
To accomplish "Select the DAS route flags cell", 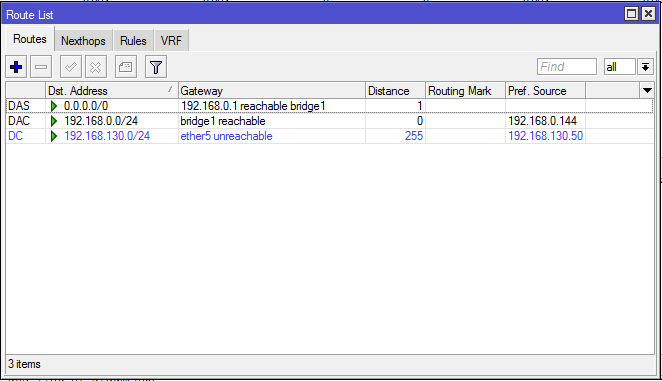I will pos(19,106).
